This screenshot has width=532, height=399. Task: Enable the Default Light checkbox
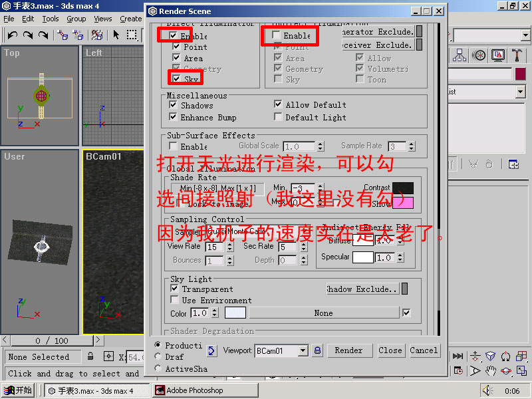coord(278,117)
